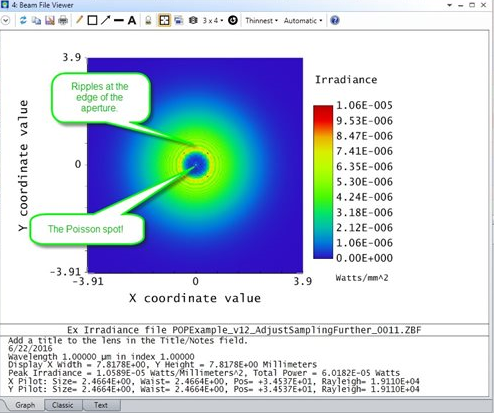
Task: Click the irradiance color scale bar
Action: coord(323,182)
